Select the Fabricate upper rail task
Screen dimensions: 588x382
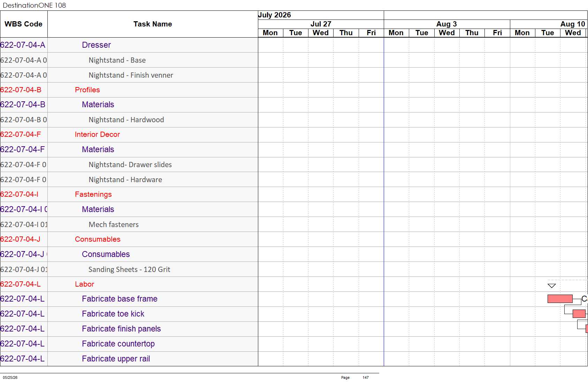click(116, 359)
